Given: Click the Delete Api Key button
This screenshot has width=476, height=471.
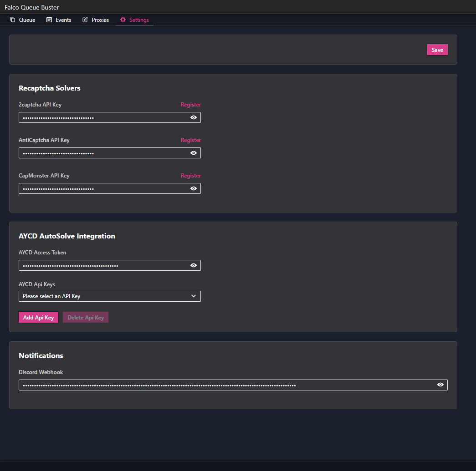Looking at the screenshot, I should pos(86,317).
